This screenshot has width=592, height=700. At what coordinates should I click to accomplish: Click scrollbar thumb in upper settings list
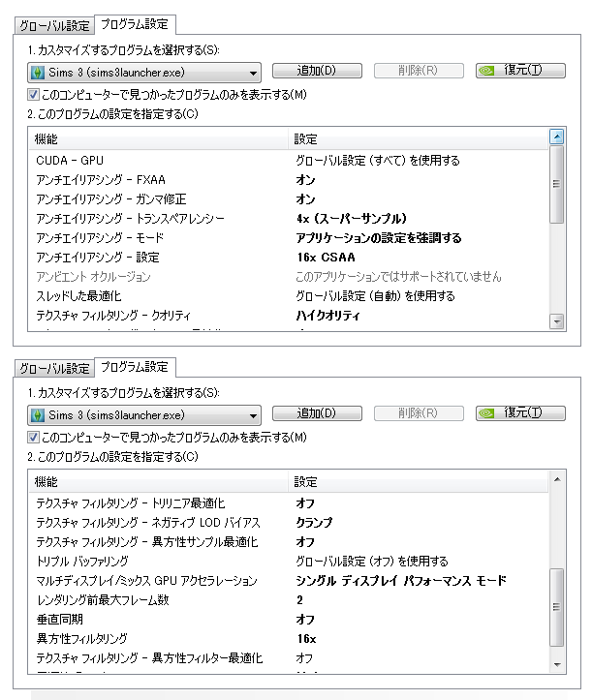point(557,184)
